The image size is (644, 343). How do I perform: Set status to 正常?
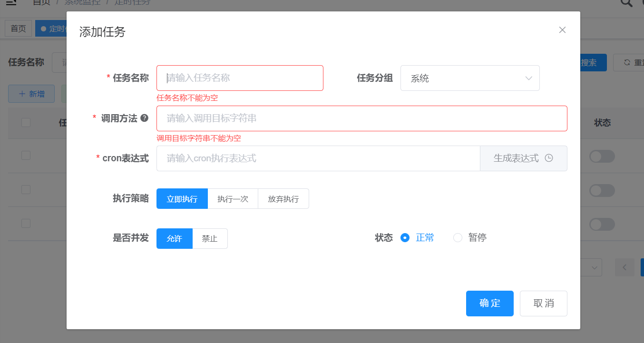[417, 237]
